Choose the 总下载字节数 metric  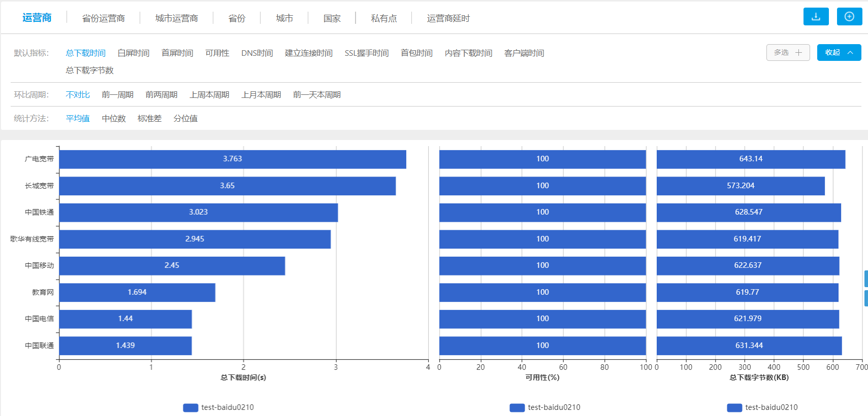tap(89, 71)
